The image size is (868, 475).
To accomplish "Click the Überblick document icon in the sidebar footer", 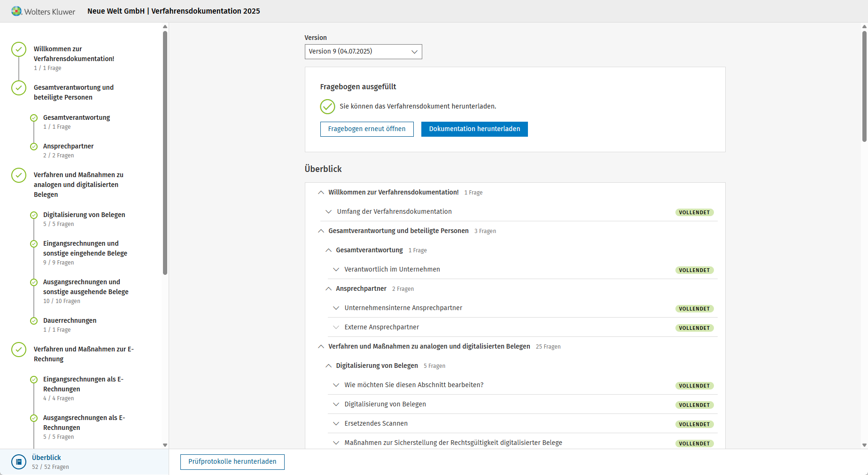I will pos(19,462).
